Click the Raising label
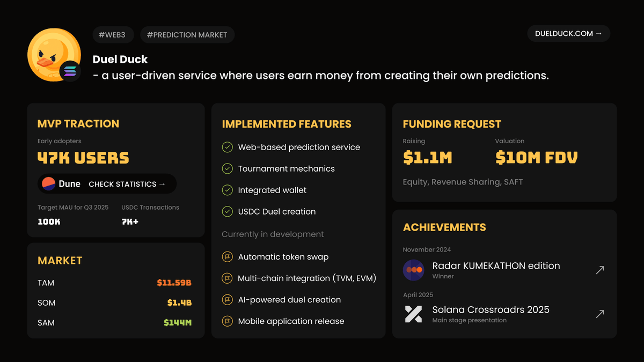 414,141
